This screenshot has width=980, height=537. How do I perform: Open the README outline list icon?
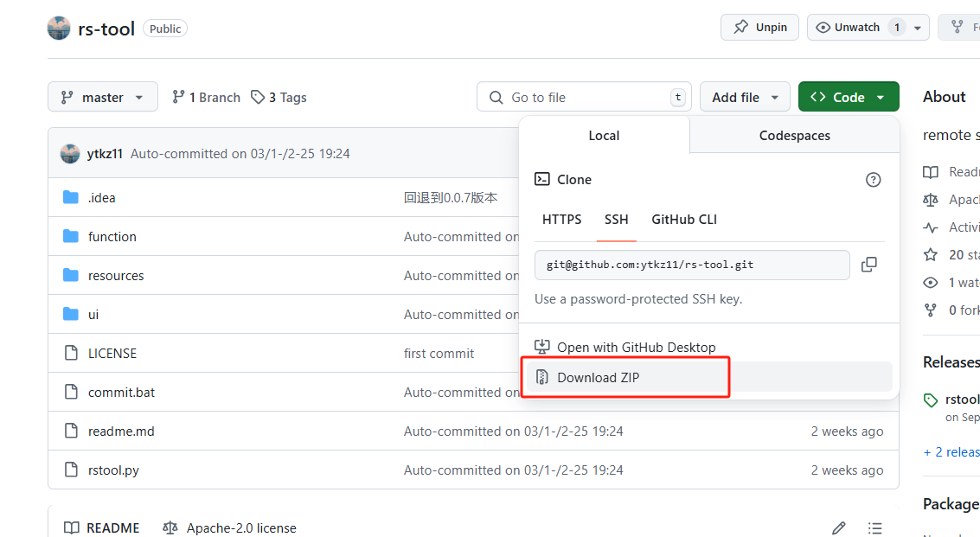click(875, 528)
